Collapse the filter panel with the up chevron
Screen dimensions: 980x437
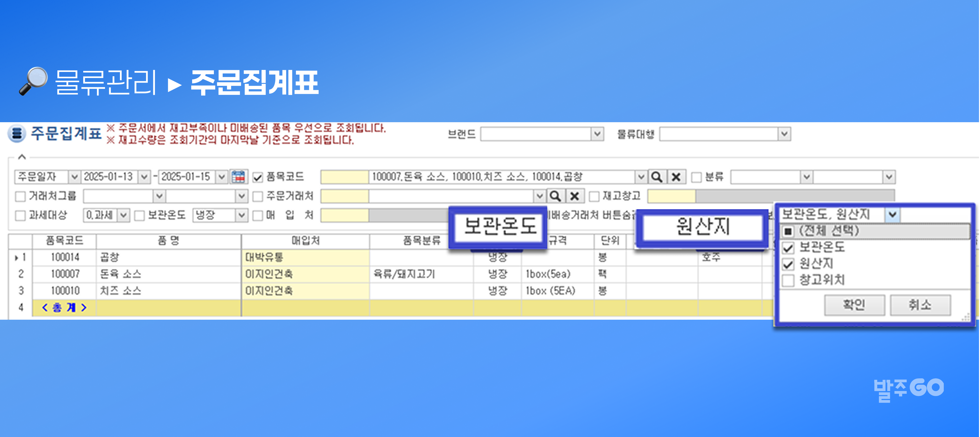(22, 157)
